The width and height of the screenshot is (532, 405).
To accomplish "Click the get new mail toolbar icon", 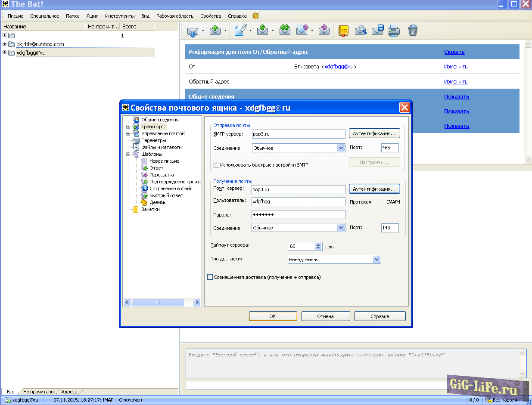I will coord(193,31).
